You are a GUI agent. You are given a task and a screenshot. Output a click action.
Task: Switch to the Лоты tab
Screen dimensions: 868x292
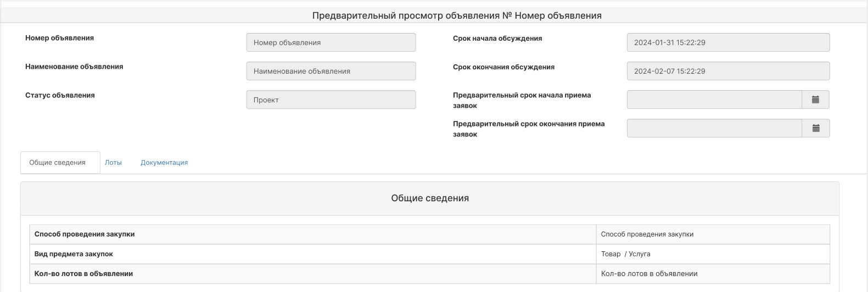[x=113, y=163]
